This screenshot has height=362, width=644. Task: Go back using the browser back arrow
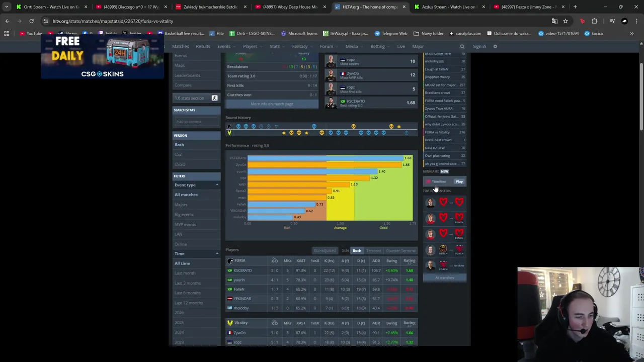[7, 21]
